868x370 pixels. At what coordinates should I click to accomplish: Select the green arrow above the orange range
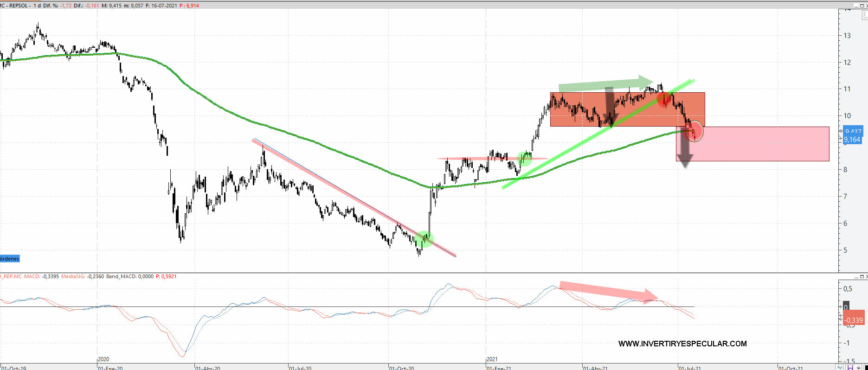603,85
